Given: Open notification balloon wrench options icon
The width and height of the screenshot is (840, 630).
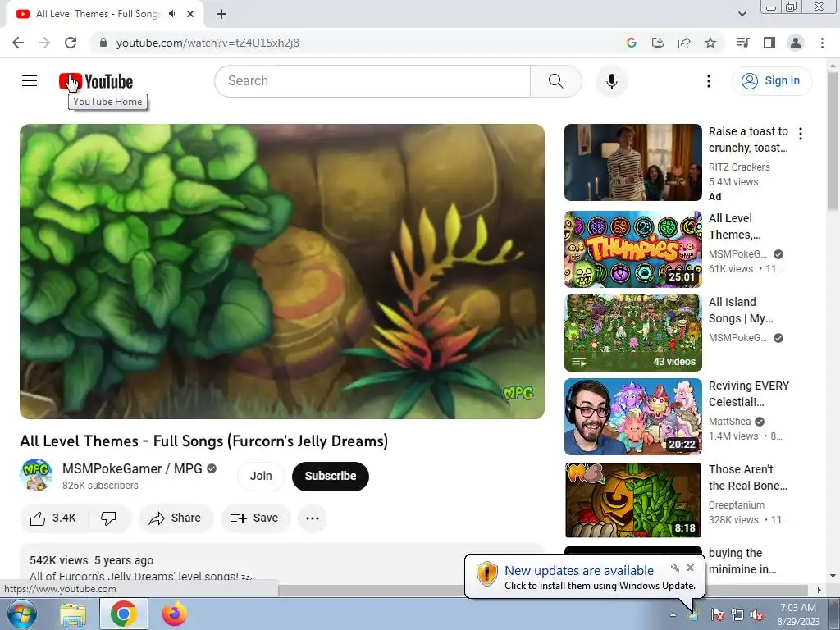Looking at the screenshot, I should click(675, 568).
